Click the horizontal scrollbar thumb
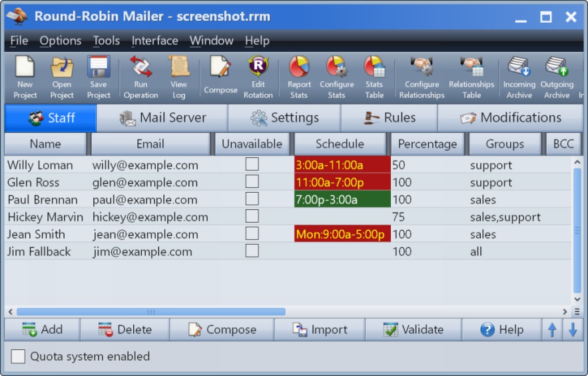 click(151, 311)
